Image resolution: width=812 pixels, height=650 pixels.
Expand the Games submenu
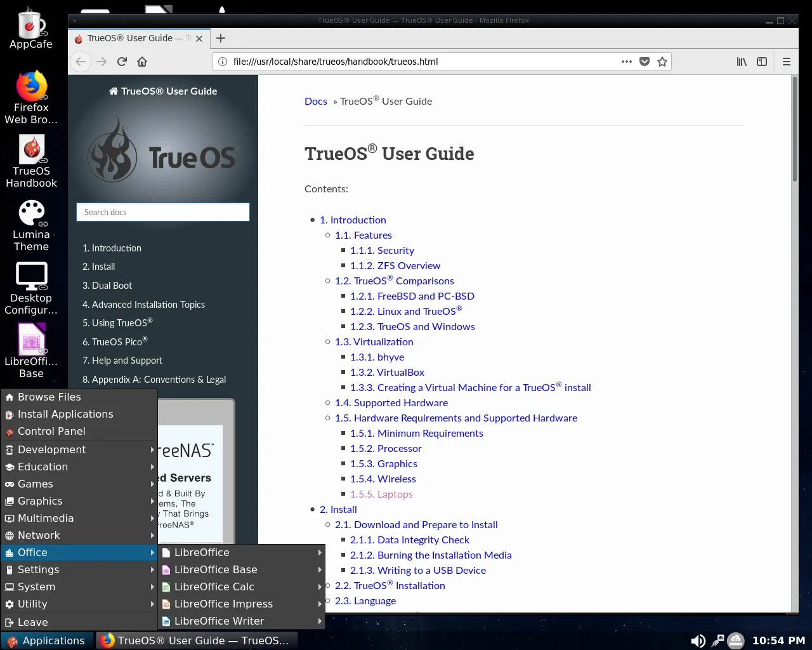(x=79, y=484)
